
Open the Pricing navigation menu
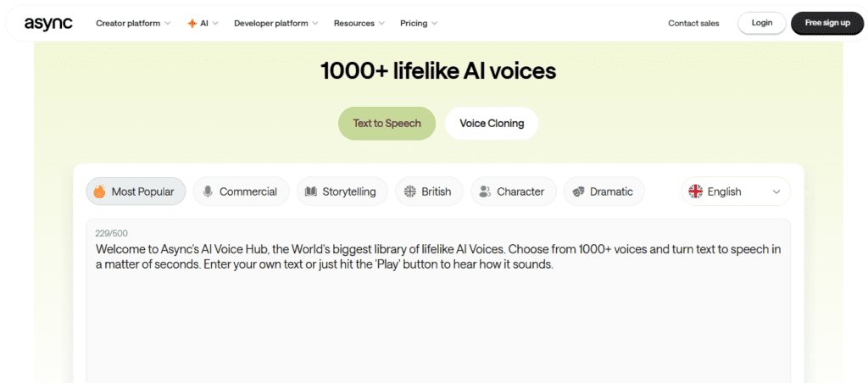pos(419,24)
